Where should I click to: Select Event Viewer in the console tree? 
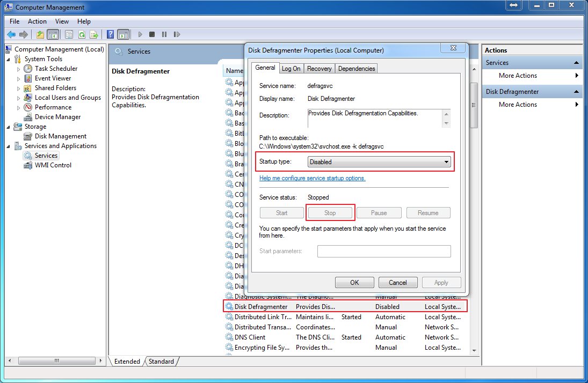pos(53,78)
